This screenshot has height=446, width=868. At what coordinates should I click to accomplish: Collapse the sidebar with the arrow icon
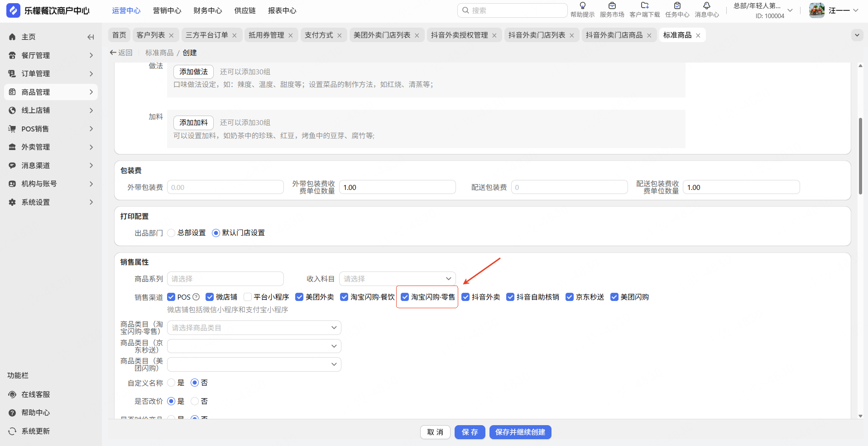tap(91, 37)
